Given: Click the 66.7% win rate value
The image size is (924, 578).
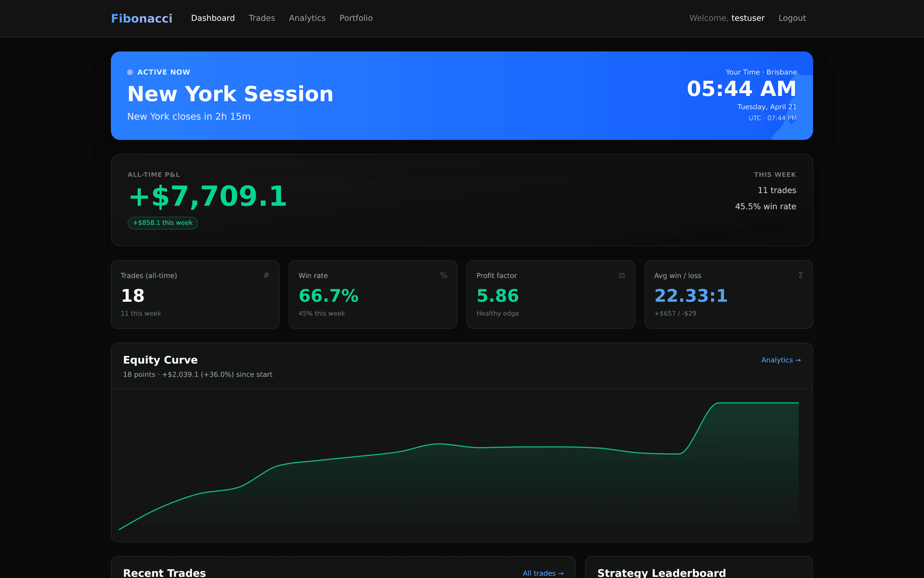Looking at the screenshot, I should coord(328,296).
